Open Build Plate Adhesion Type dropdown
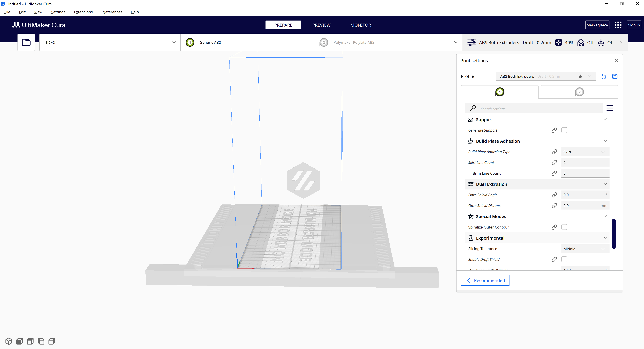This screenshot has height=349, width=644. pos(585,152)
